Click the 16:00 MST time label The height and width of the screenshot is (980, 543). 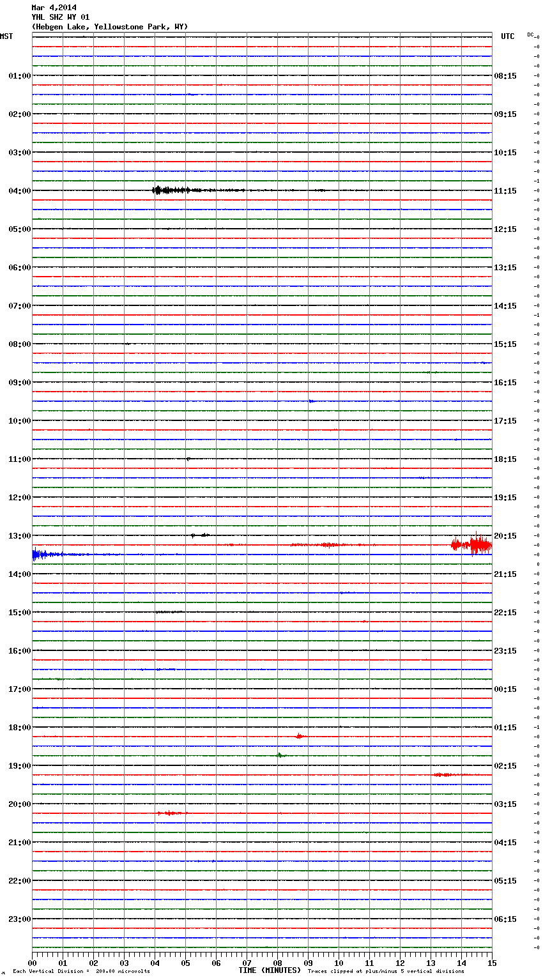[20, 651]
